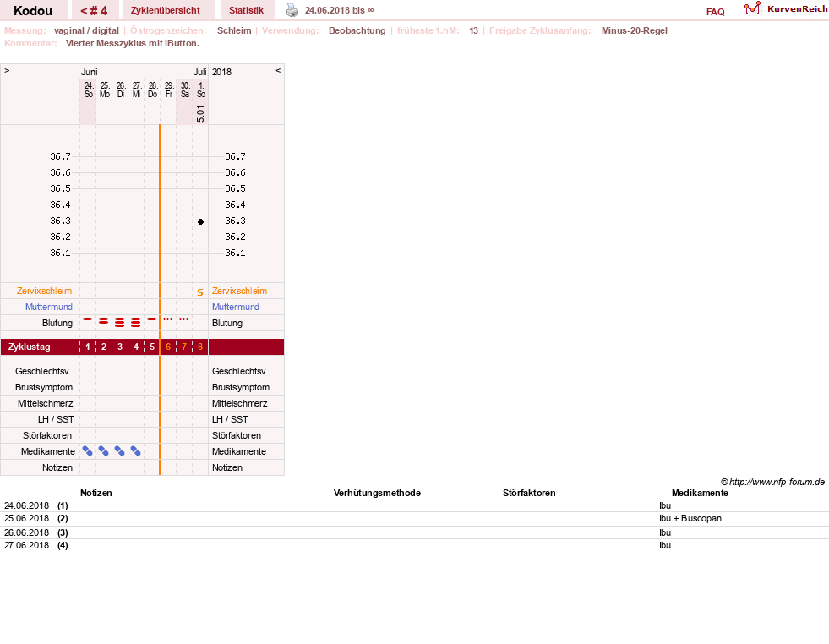Click the left Zervixschleim label
Image resolution: width=829 pixels, height=644 pixels.
point(45,291)
